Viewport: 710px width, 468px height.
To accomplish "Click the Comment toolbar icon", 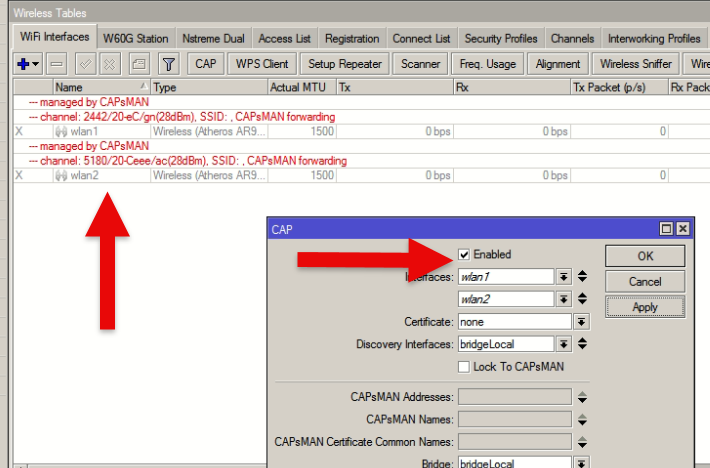I will point(139,64).
